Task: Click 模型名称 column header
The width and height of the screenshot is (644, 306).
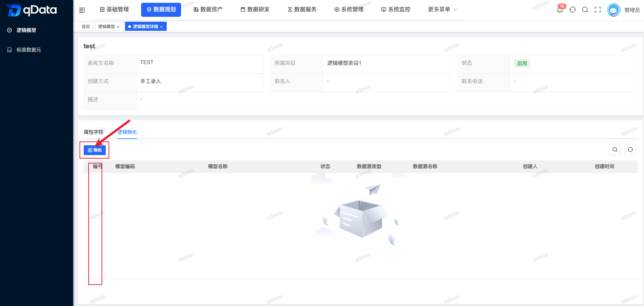Action: point(218,167)
